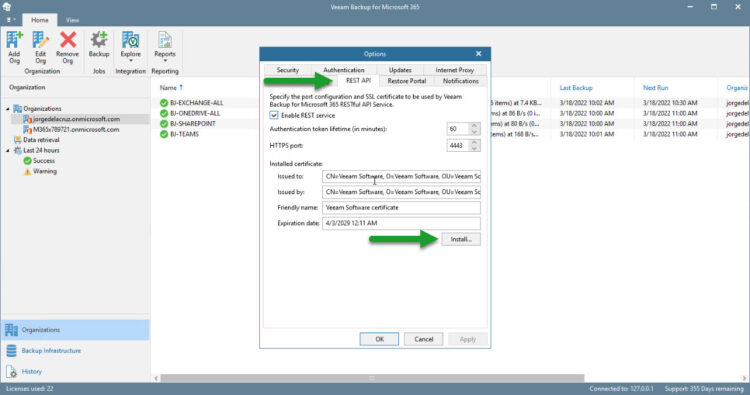Select the REST API tab
This screenshot has width=750, height=395.
tap(358, 80)
